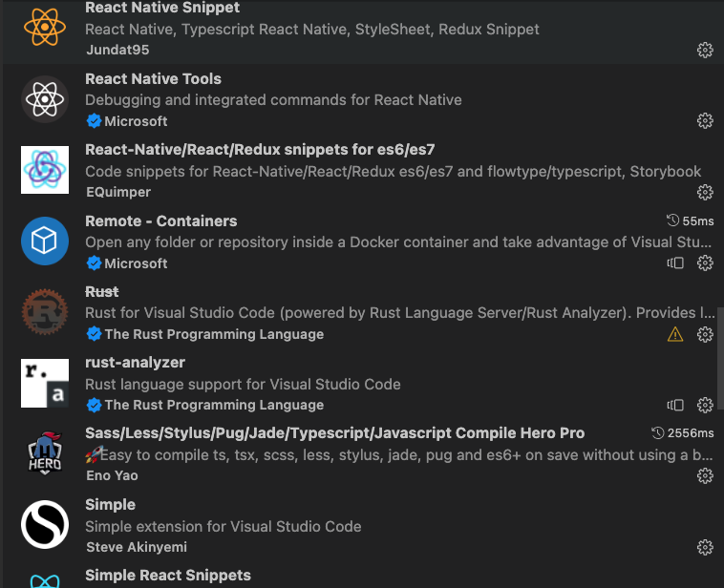Click description starting 'Rust for Visual Studio Code (powered'
Image resolution: width=724 pixels, height=588 pixels.
pos(400,312)
